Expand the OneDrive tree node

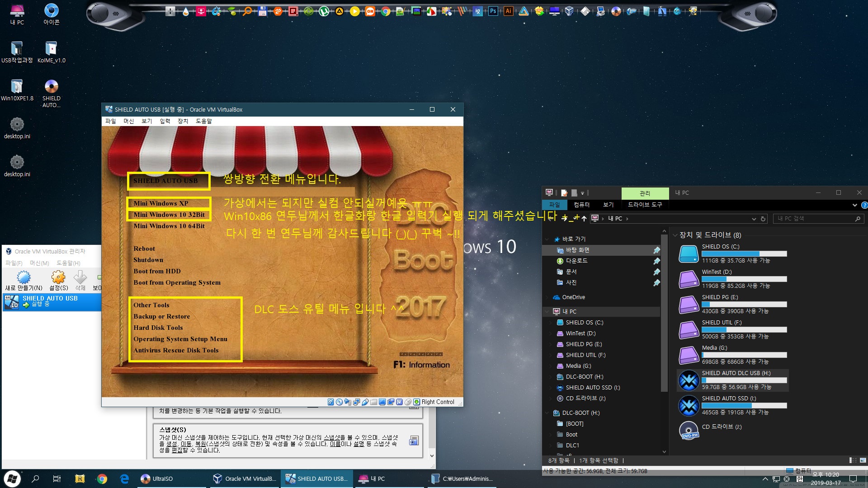click(x=547, y=297)
